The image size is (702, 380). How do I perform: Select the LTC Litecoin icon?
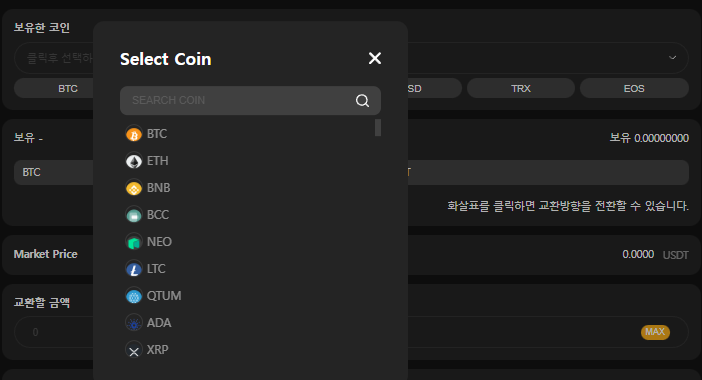[133, 269]
